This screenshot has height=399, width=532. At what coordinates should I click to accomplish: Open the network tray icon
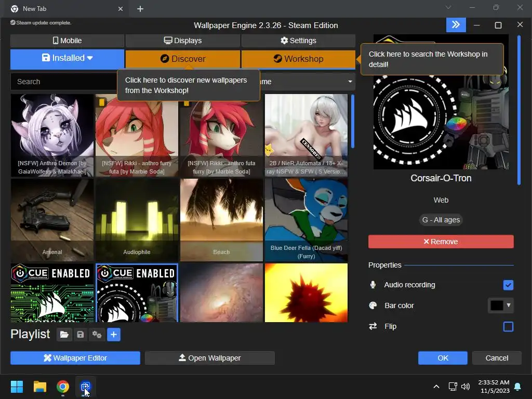pos(453,387)
